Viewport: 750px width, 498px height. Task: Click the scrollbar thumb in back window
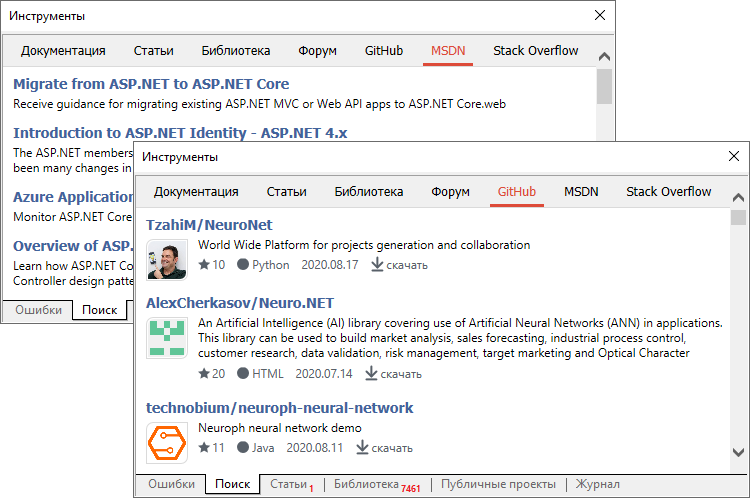click(x=604, y=86)
